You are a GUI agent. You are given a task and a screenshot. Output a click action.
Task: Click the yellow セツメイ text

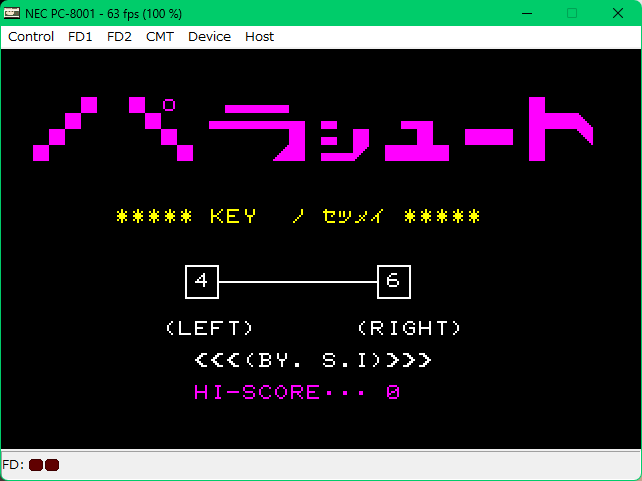353,216
